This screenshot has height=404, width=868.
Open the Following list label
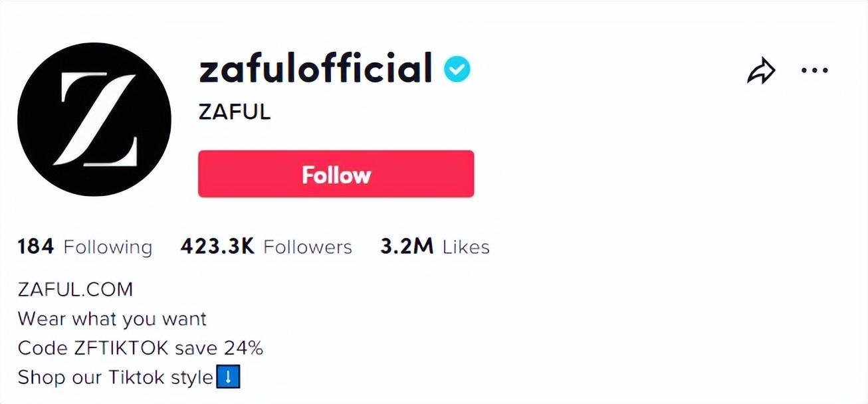(x=108, y=247)
